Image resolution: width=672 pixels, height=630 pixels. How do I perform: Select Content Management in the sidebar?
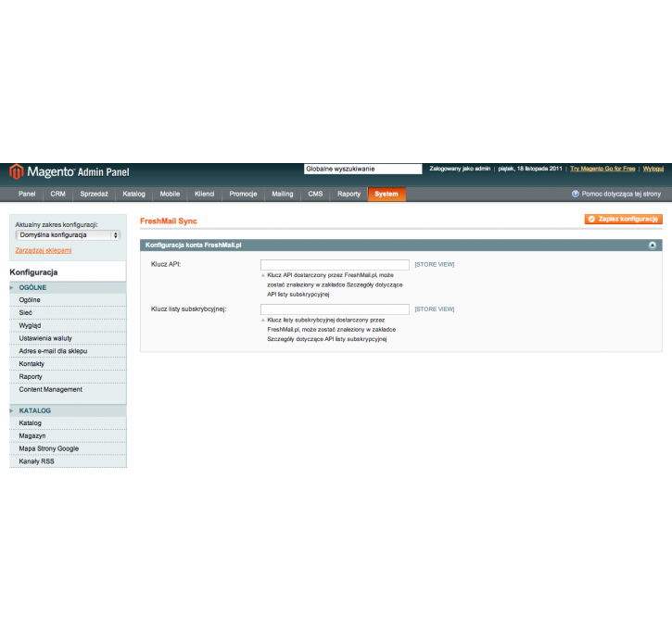click(x=68, y=390)
